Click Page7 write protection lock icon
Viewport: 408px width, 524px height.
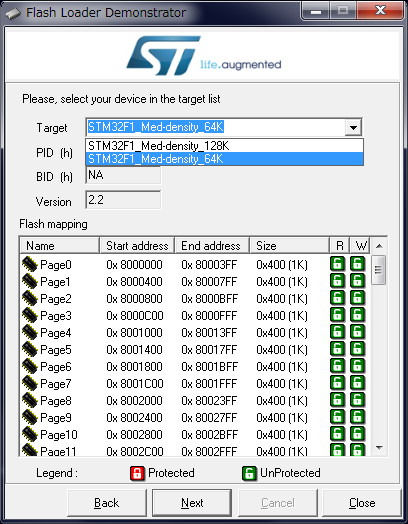(x=357, y=383)
